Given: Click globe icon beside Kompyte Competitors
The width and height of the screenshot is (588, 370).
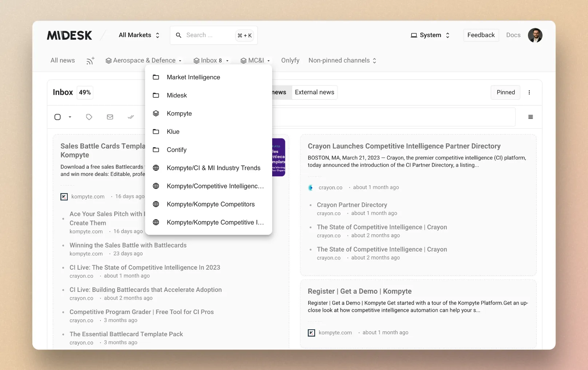Looking at the screenshot, I should point(156,204).
